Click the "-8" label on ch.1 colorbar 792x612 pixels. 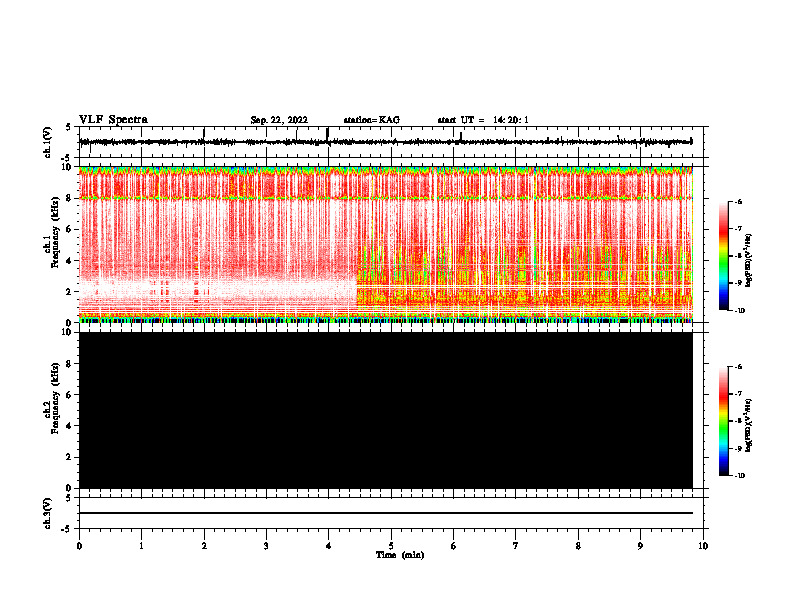pos(737,256)
